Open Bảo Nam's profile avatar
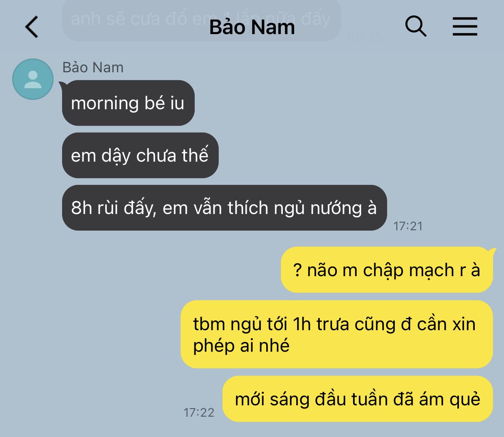This screenshot has height=437, width=504. (x=33, y=79)
